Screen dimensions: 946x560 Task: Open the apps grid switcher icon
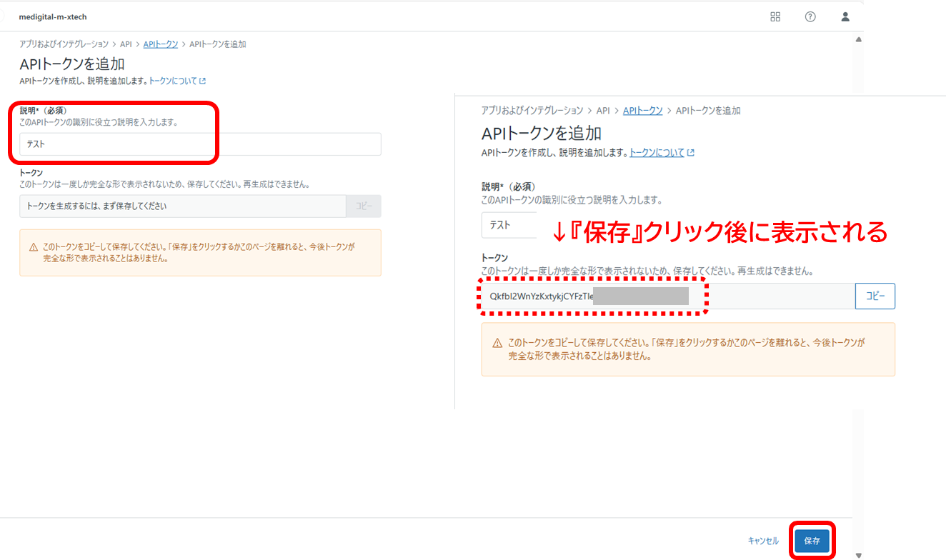[x=775, y=17]
